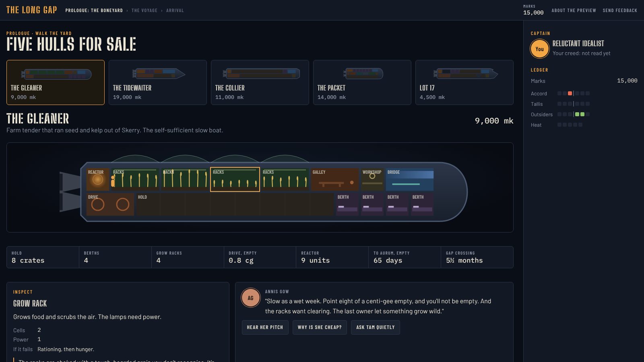The width and height of the screenshot is (644, 362).
Task: Click the '0.8 cg' drive stat
Action: pyautogui.click(x=260, y=257)
